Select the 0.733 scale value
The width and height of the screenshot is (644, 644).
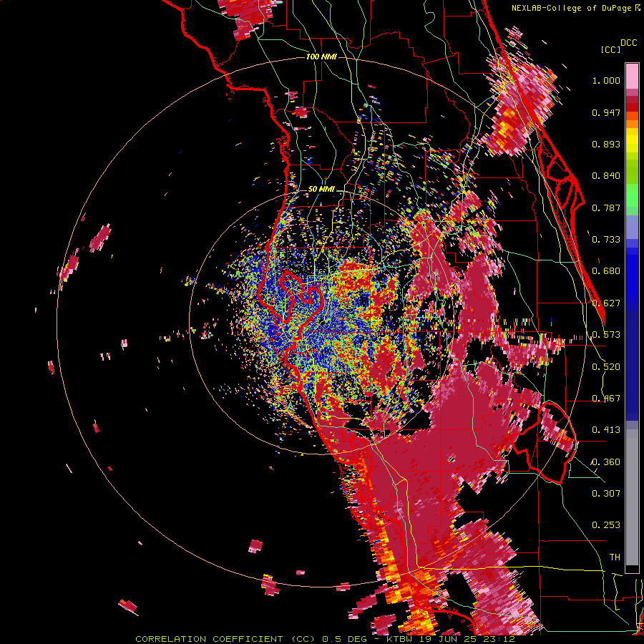(x=606, y=240)
